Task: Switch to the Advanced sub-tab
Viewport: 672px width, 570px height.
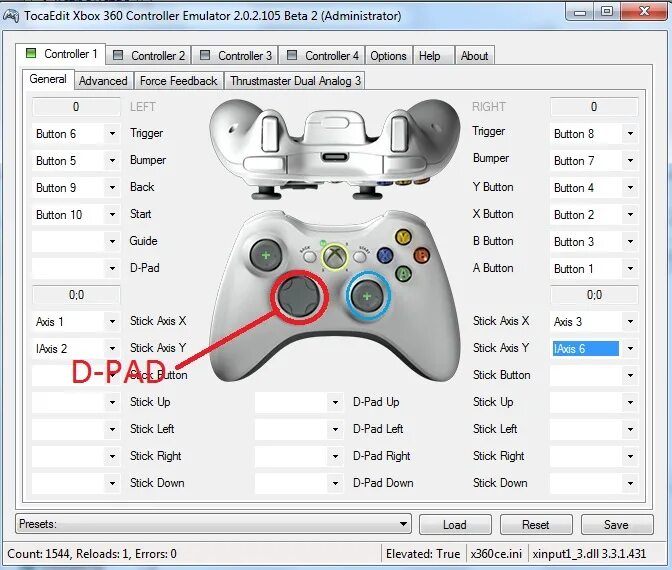Action: [x=103, y=81]
